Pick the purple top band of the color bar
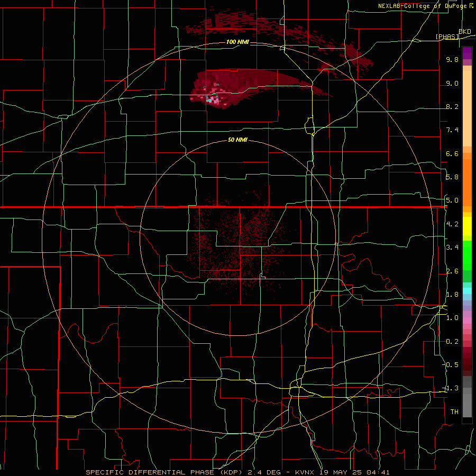The width and height of the screenshot is (476, 476). [467, 53]
